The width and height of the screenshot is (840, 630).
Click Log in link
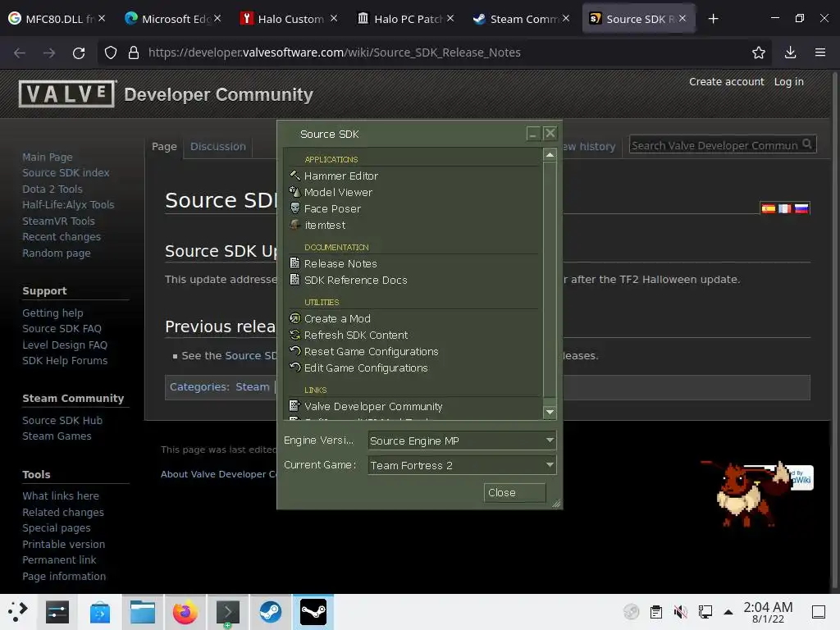(788, 81)
